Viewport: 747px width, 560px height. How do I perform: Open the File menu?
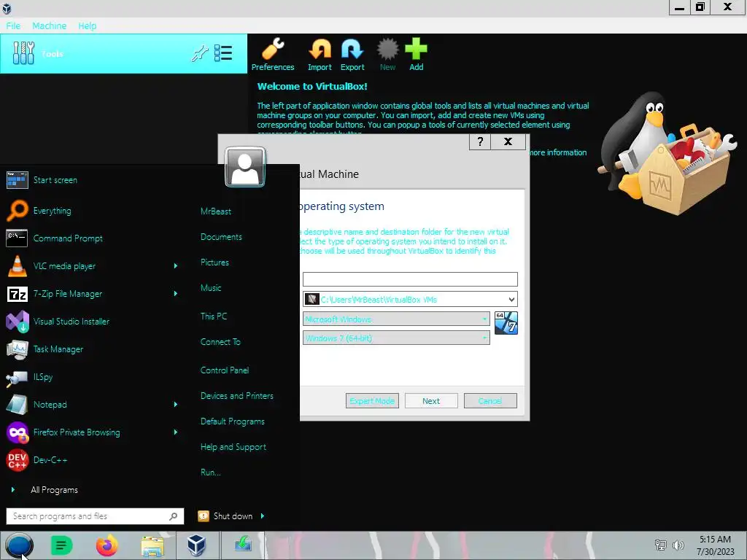[x=13, y=26]
